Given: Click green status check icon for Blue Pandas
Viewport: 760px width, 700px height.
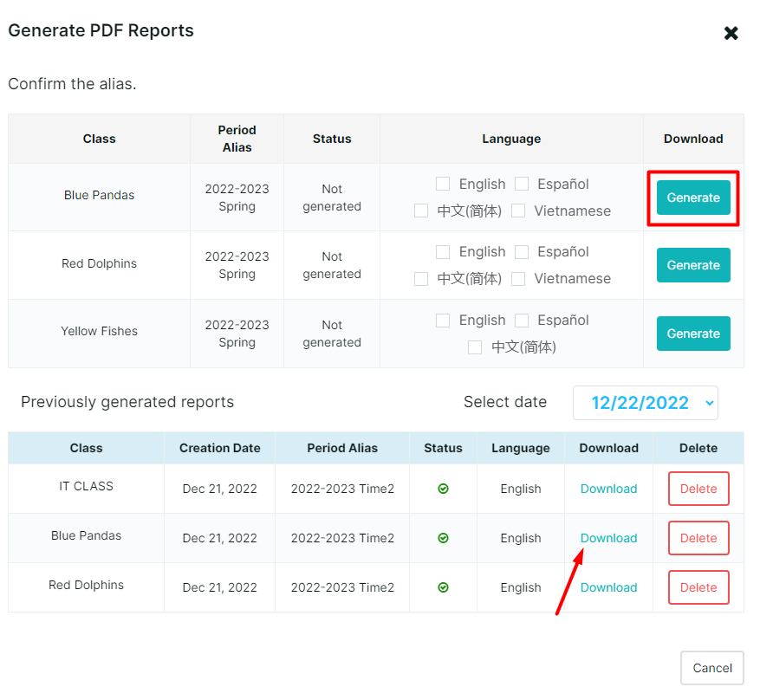Looking at the screenshot, I should (x=443, y=538).
